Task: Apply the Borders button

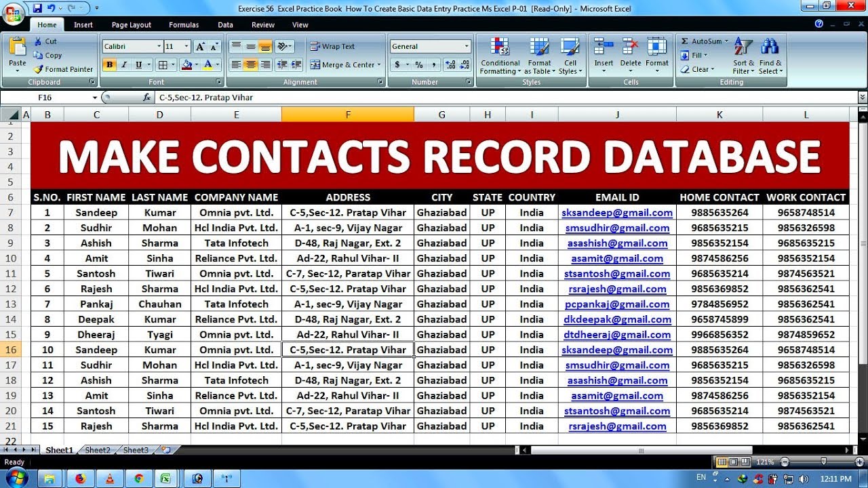Action: [x=163, y=65]
